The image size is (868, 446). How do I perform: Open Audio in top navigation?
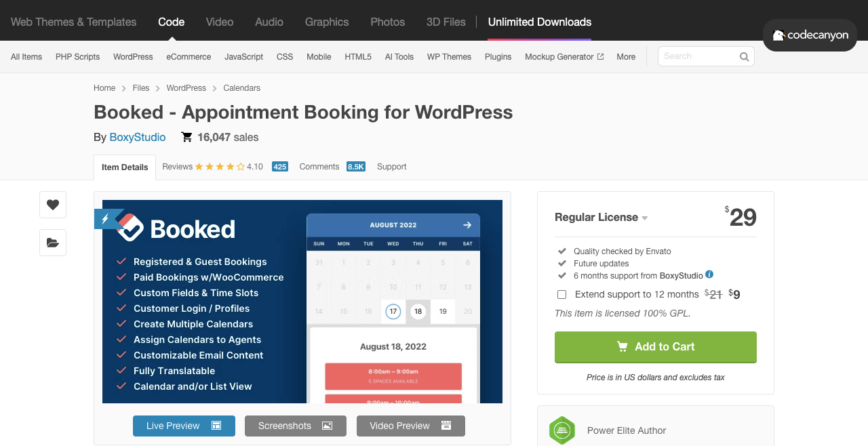[x=269, y=22]
